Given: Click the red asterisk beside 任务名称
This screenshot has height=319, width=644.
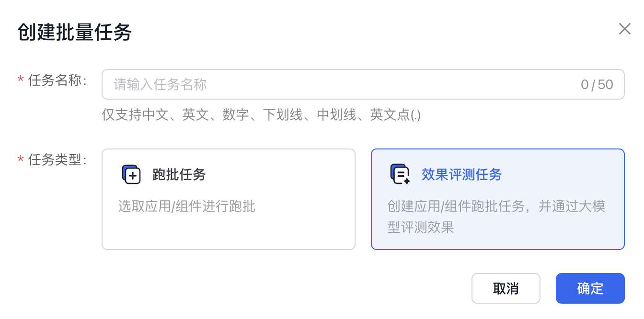Looking at the screenshot, I should [21, 80].
